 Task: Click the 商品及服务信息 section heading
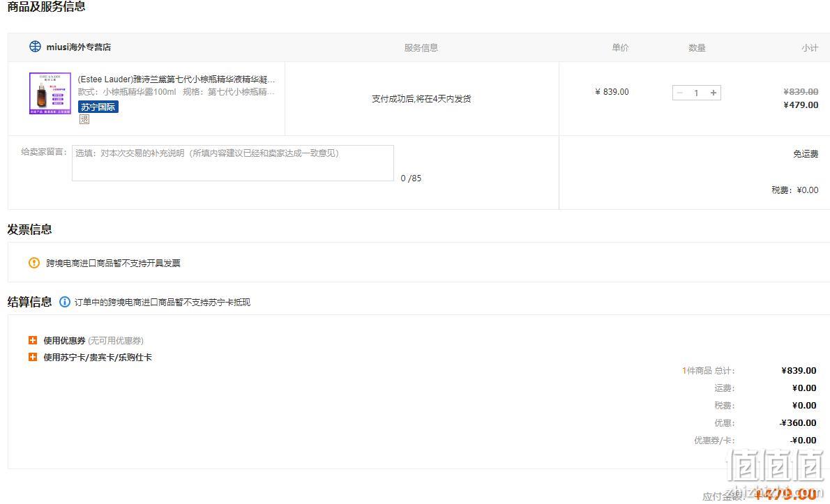coord(46,6)
